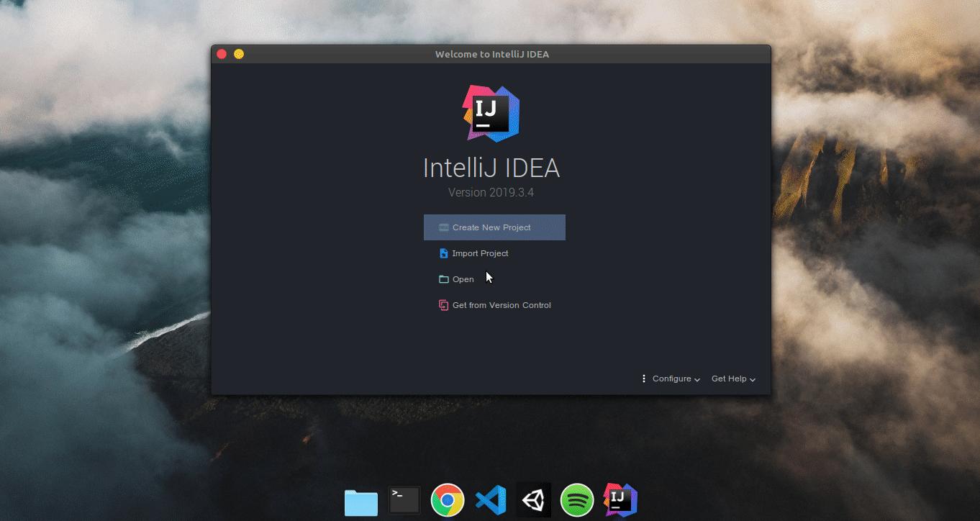Click the IntelliJ IDEA title text
The width and height of the screenshot is (980, 521).
coord(491,168)
